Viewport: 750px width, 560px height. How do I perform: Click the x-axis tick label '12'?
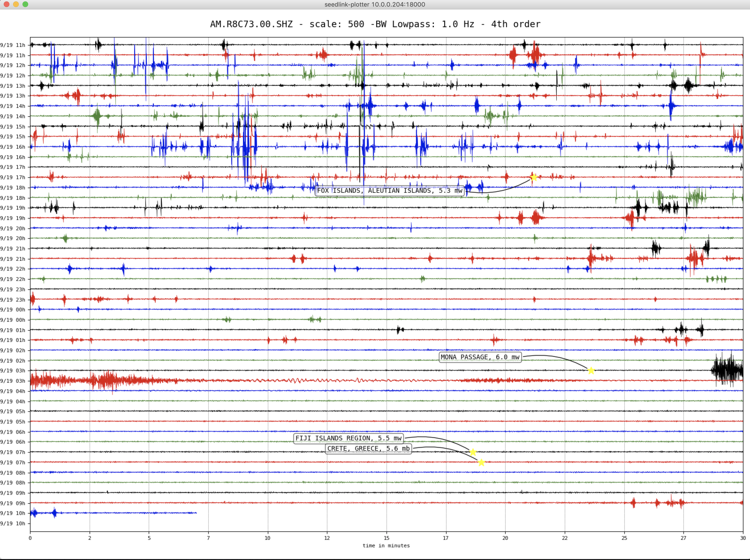327,538
